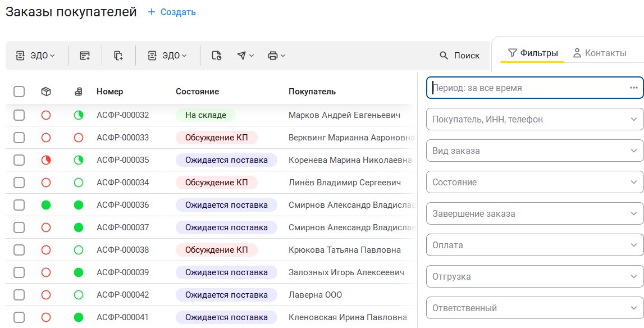Click buyer Крюкова Татьяна Павловна
The height and width of the screenshot is (328, 644).
[x=345, y=250]
